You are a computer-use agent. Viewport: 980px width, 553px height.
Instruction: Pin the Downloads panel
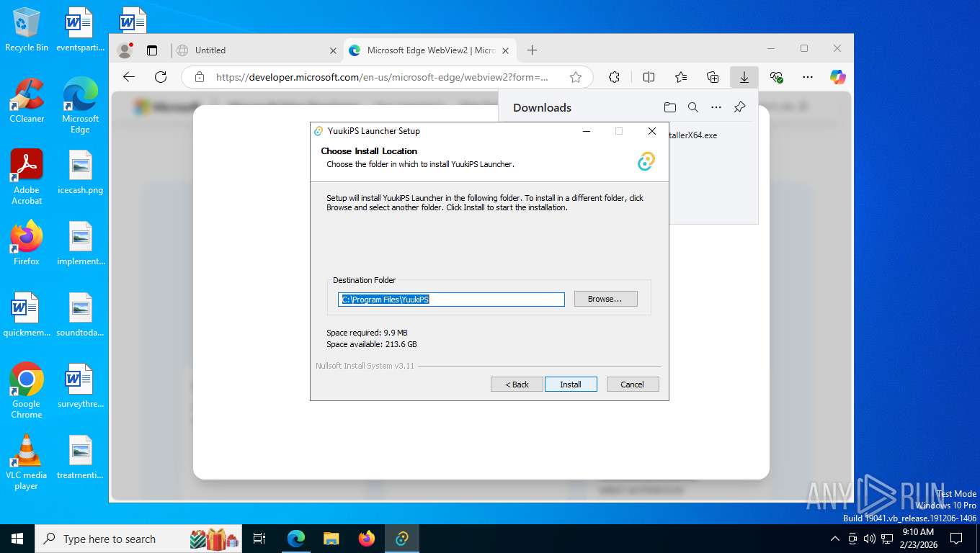click(739, 107)
